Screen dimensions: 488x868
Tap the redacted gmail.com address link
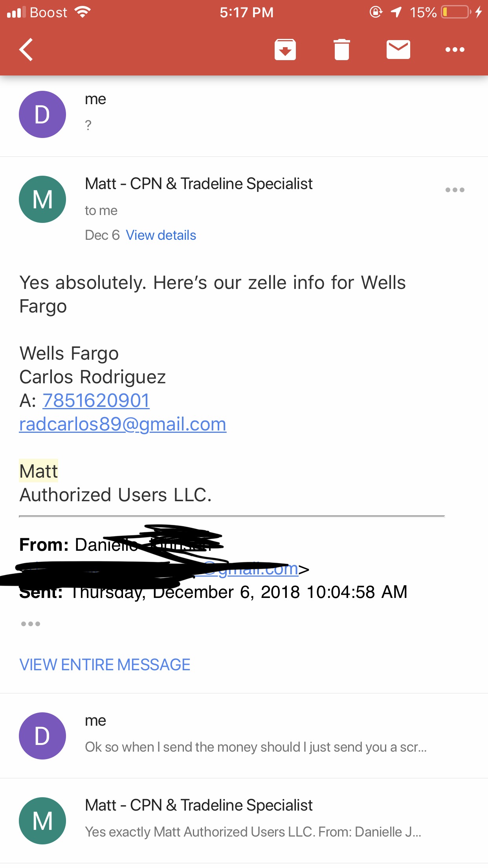click(x=251, y=569)
